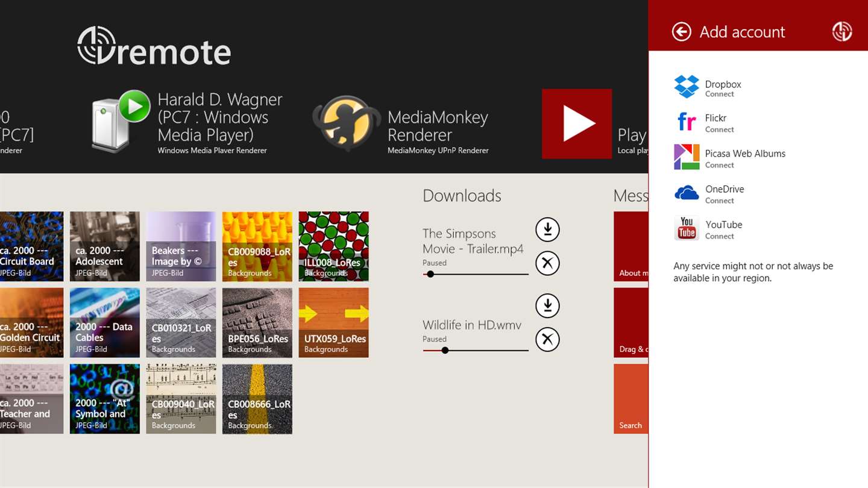This screenshot has height=488, width=868.
Task: Click the red Play tile
Action: pos(577,124)
